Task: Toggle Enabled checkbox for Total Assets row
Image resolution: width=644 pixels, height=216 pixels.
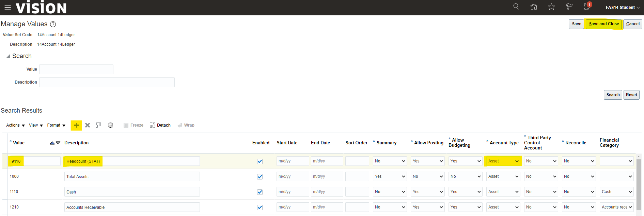Action: click(x=260, y=177)
